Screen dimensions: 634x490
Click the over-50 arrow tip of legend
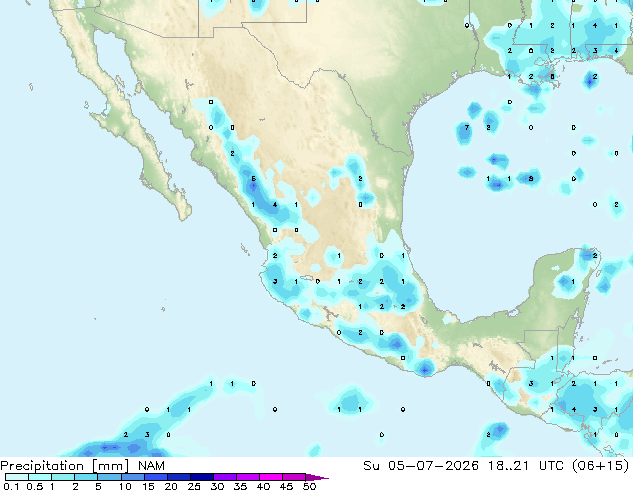pyautogui.click(x=317, y=477)
